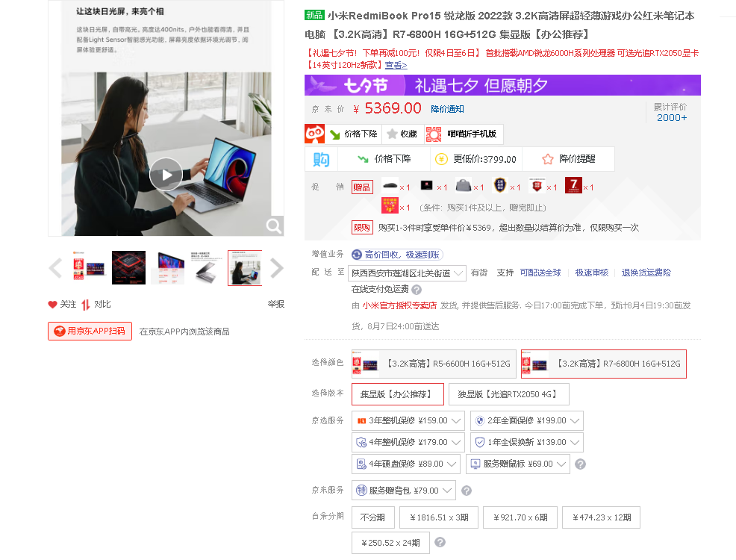Select ¥921.70 x 6期 installment
This screenshot has width=736, height=560.
click(x=520, y=517)
